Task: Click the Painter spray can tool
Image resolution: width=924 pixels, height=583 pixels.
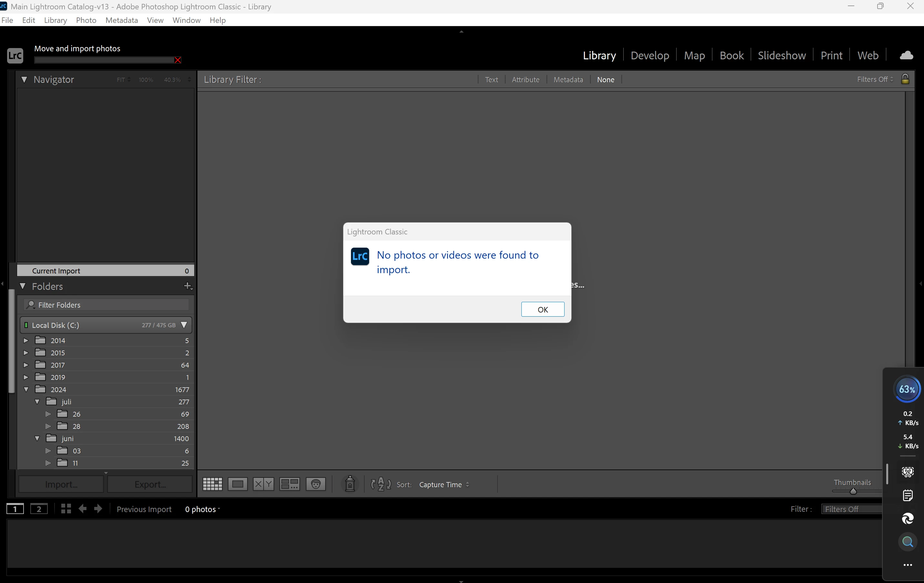Action: [x=350, y=484]
